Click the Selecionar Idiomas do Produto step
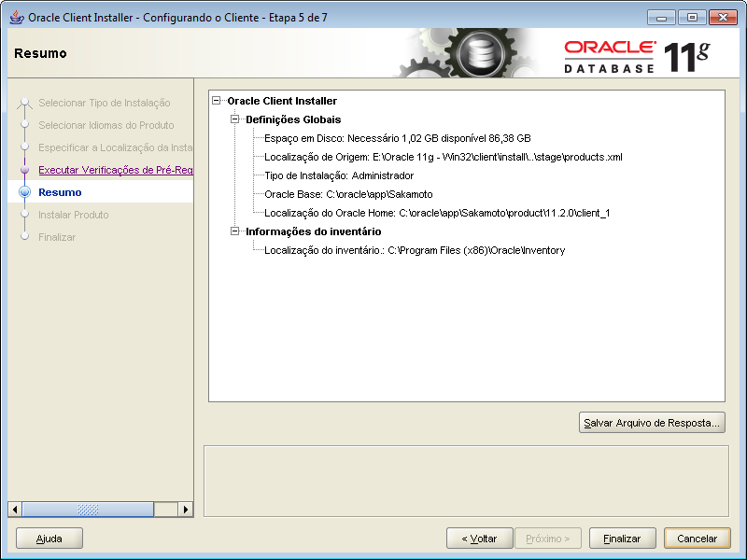This screenshot has width=747, height=560. 106,125
